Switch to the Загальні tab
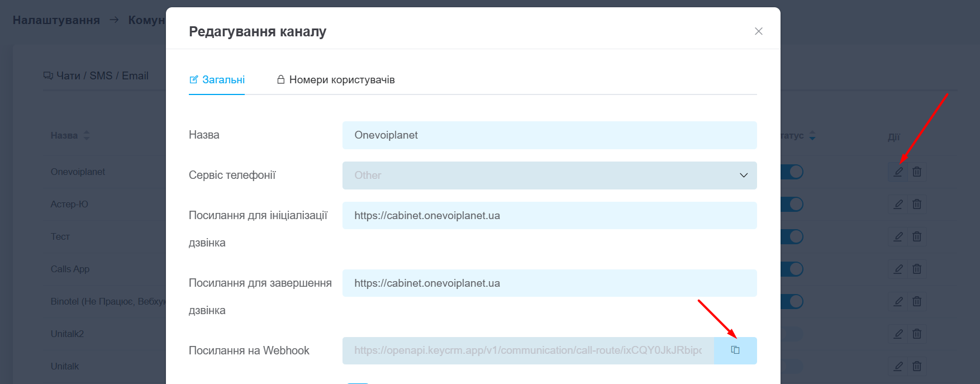 (217, 80)
